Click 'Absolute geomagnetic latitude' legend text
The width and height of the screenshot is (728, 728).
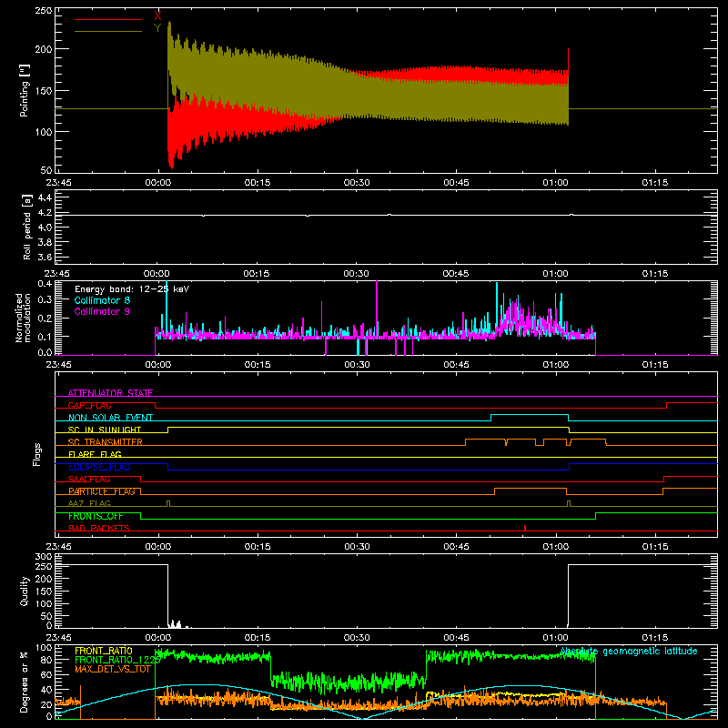point(629,652)
